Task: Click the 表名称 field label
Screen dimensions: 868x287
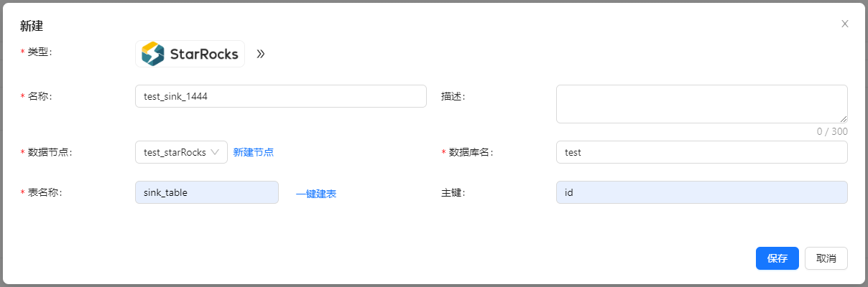Action: [x=45, y=192]
